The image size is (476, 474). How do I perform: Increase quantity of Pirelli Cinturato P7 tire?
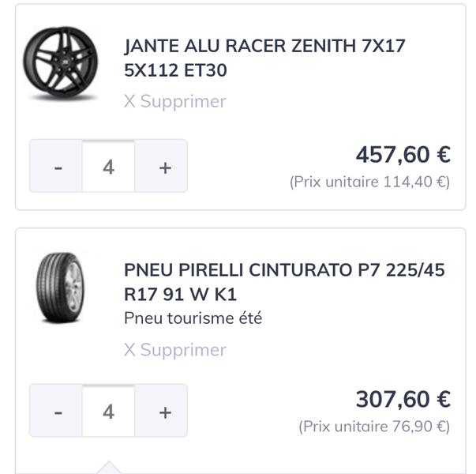(161, 411)
